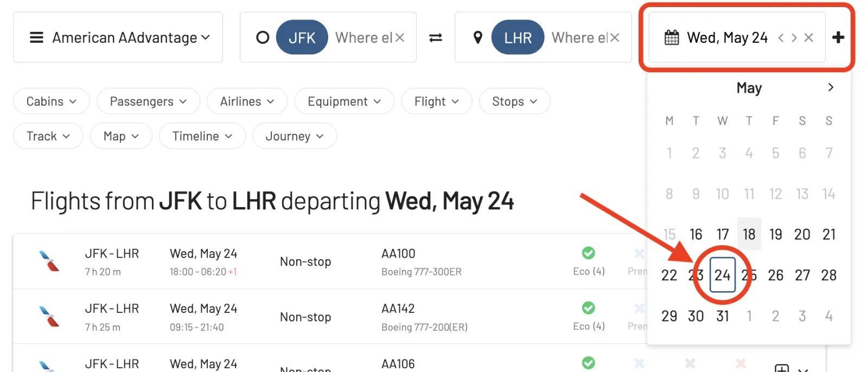The image size is (868, 372).
Task: Click the hamburger menu icon
Action: pyautogui.click(x=36, y=37)
